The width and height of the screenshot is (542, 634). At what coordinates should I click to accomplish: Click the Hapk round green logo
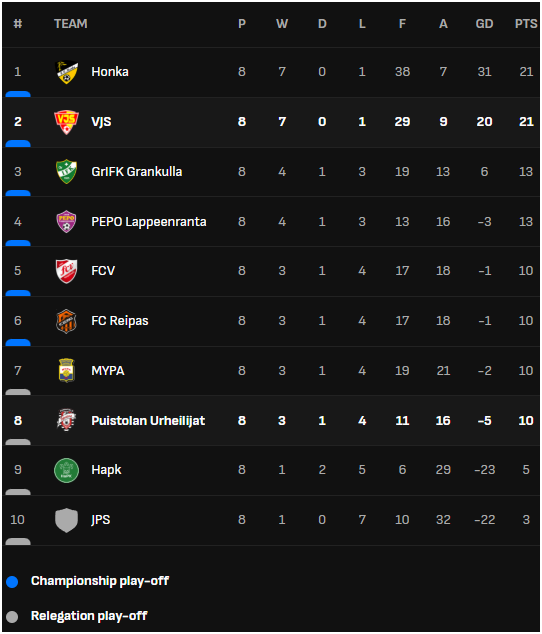click(x=66, y=470)
